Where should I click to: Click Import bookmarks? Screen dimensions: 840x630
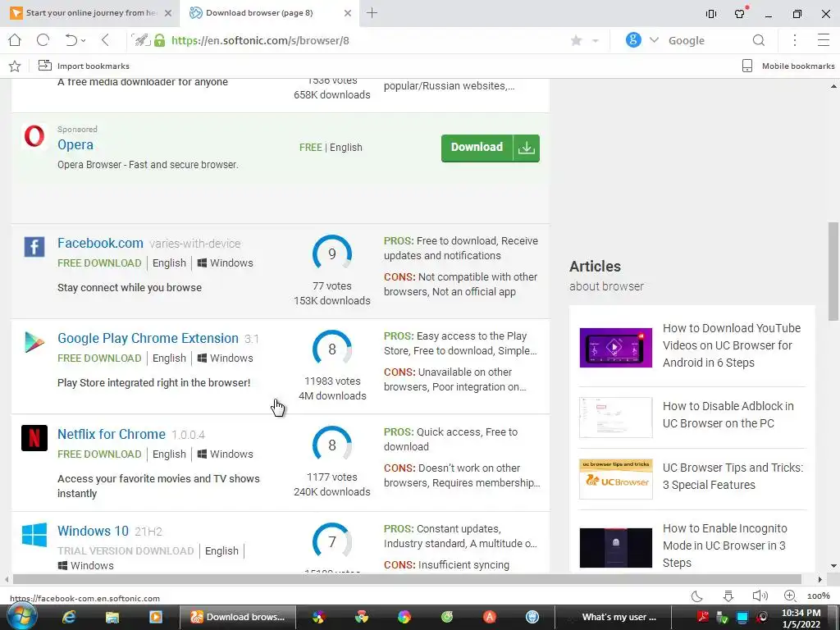click(x=84, y=66)
